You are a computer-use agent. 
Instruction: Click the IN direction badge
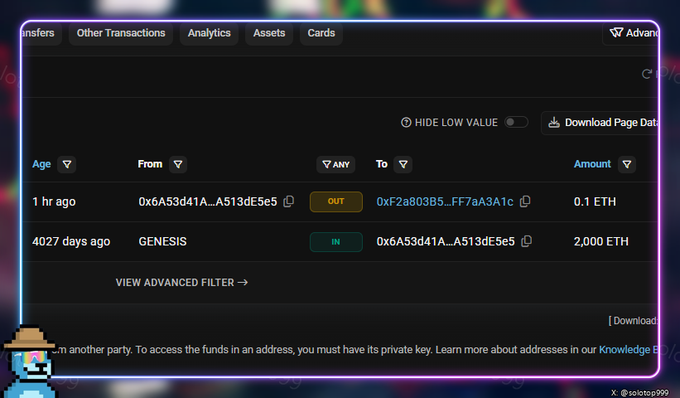(336, 242)
